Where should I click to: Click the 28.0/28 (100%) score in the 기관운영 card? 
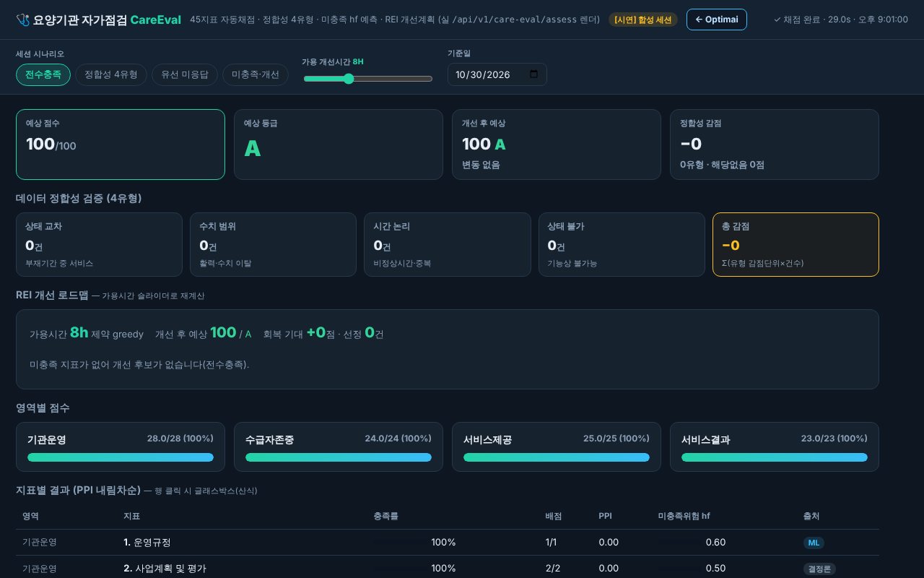pyautogui.click(x=180, y=439)
